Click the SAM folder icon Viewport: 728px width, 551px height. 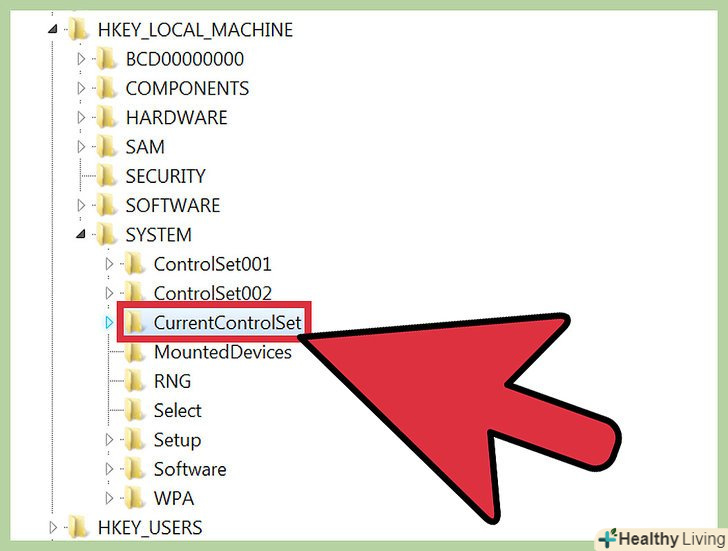pyautogui.click(x=106, y=147)
